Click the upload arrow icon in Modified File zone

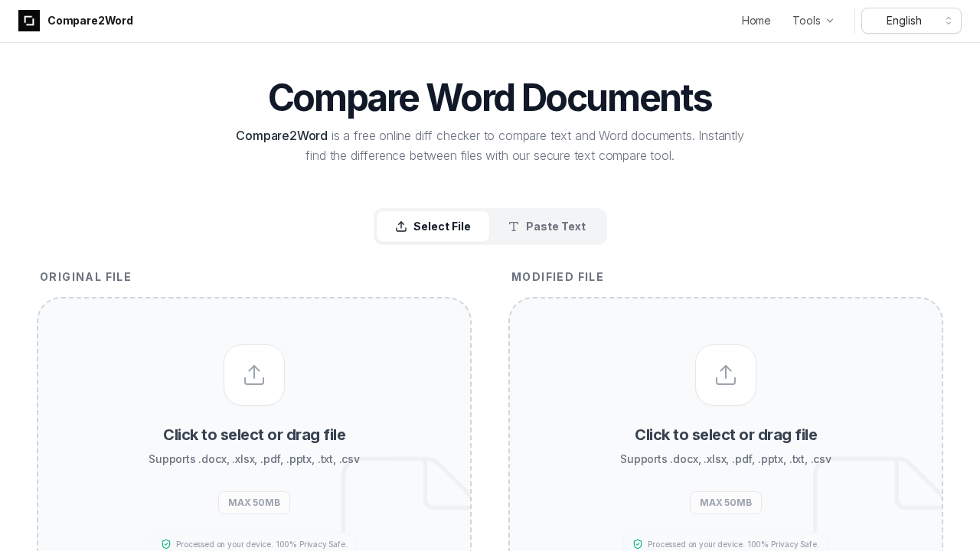tap(726, 375)
